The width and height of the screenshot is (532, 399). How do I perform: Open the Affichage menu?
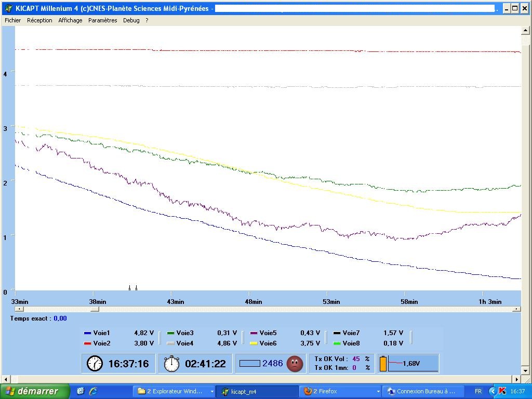(x=70, y=20)
